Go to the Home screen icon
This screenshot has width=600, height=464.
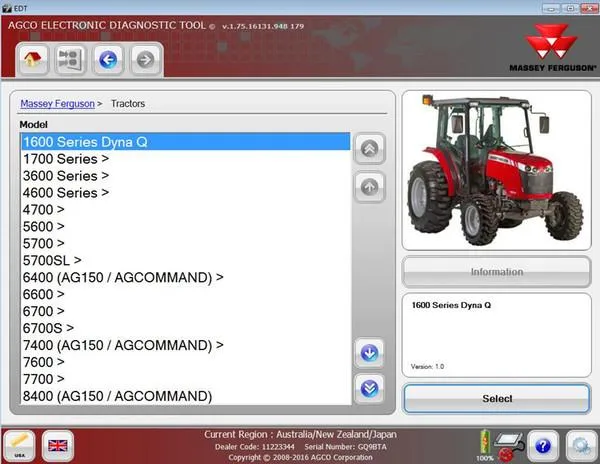[x=33, y=60]
